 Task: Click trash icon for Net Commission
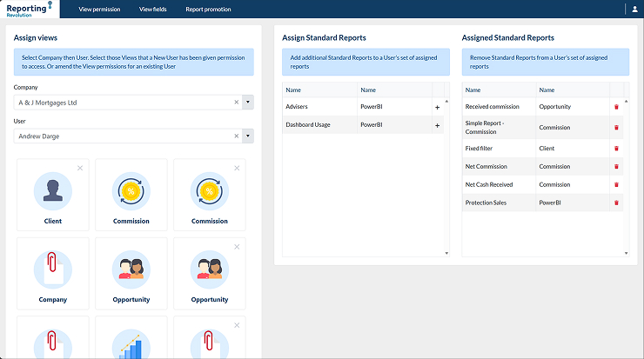click(x=616, y=167)
